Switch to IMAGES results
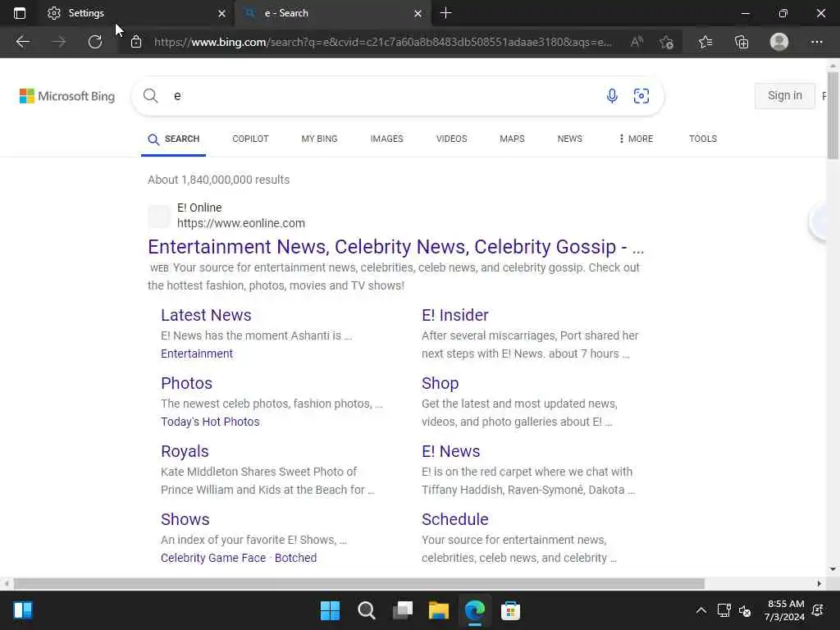The image size is (840, 630). (387, 139)
